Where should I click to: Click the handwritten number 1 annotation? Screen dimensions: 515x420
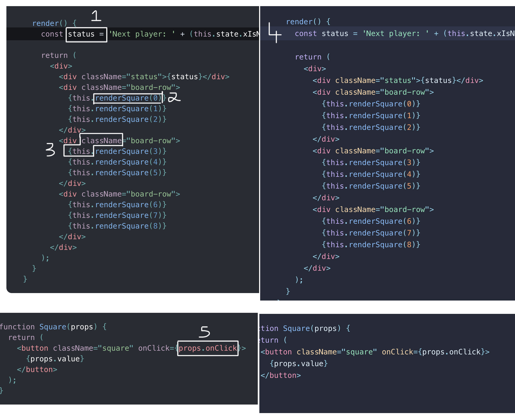[96, 16]
